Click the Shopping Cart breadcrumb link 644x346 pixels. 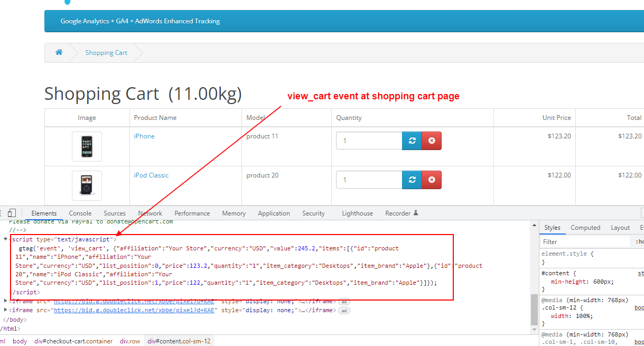[x=106, y=53]
